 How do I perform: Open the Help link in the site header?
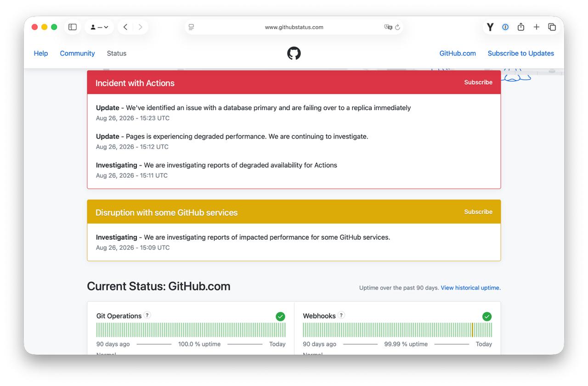click(x=41, y=53)
